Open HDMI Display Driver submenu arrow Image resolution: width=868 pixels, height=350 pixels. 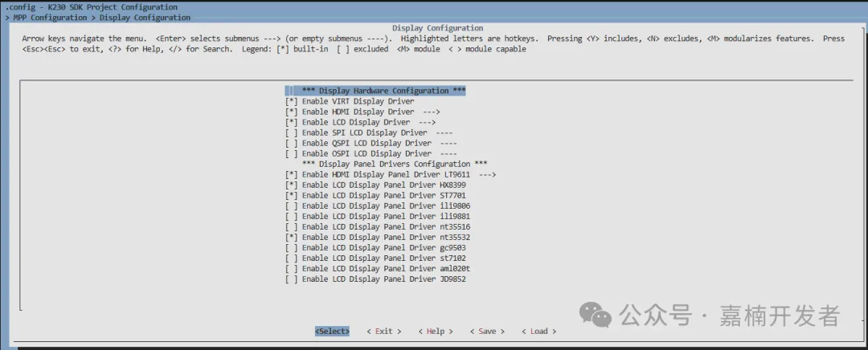coord(432,112)
